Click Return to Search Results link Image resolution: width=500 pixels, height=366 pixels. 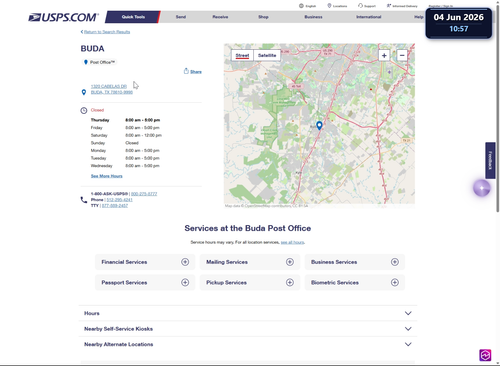point(107,32)
